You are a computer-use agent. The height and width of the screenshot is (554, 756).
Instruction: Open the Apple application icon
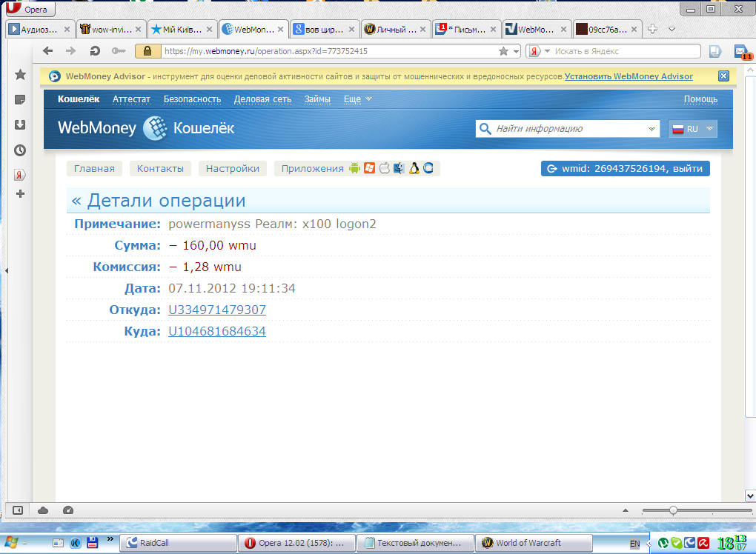(384, 168)
